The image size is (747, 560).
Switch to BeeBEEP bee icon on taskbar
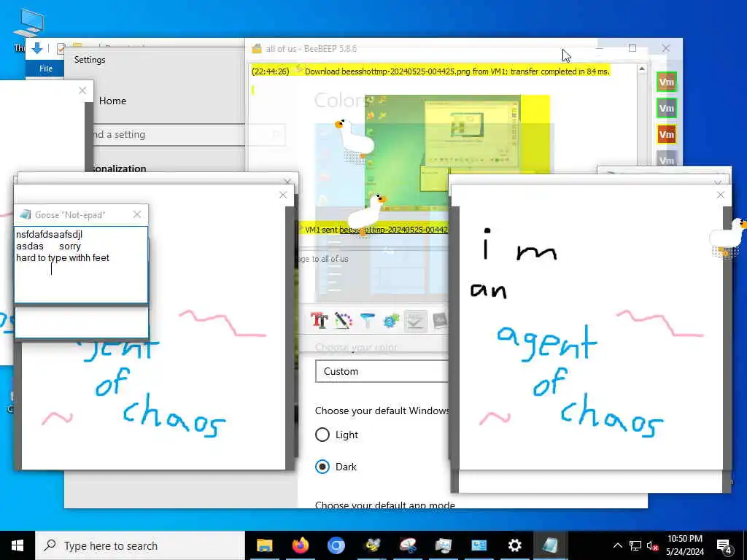pos(372,545)
